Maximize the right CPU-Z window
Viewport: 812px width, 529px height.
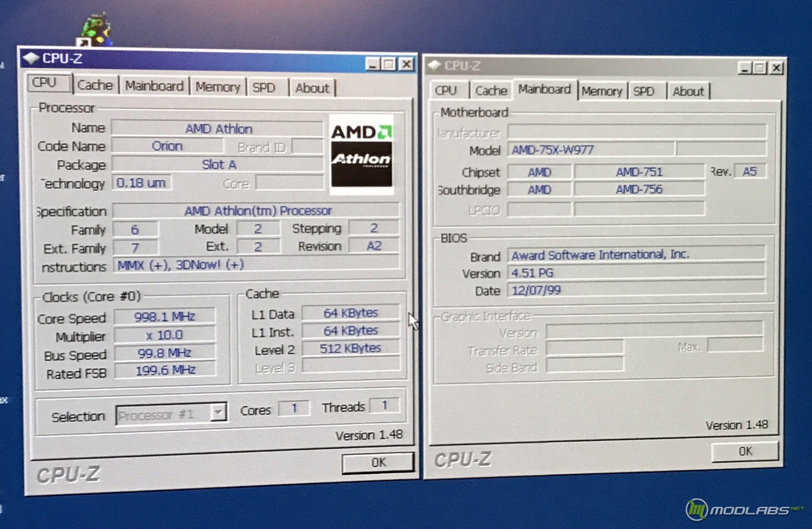click(x=760, y=68)
